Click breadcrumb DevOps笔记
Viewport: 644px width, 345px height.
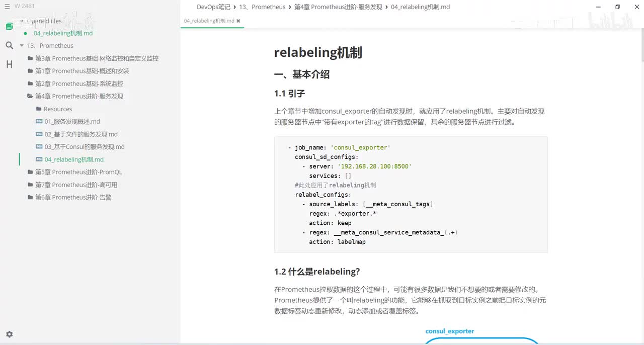[x=213, y=7]
